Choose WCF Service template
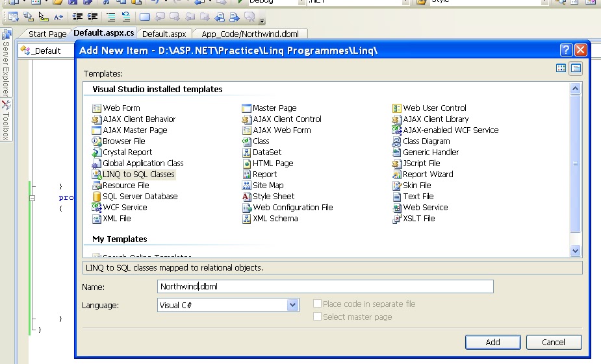 click(x=120, y=208)
